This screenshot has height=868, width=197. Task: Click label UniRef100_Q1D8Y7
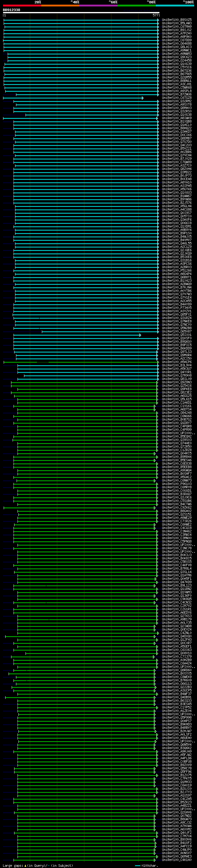tap(176, 423)
